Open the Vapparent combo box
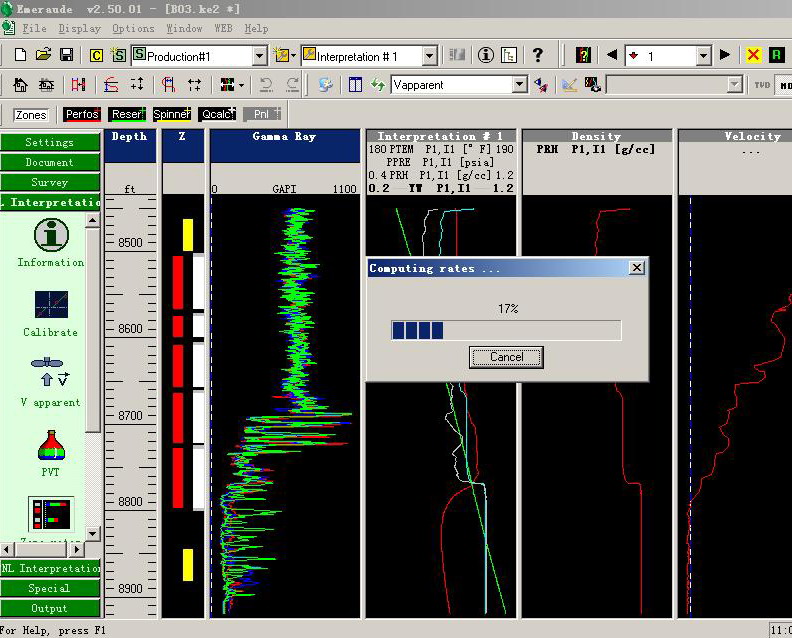 tap(519, 85)
